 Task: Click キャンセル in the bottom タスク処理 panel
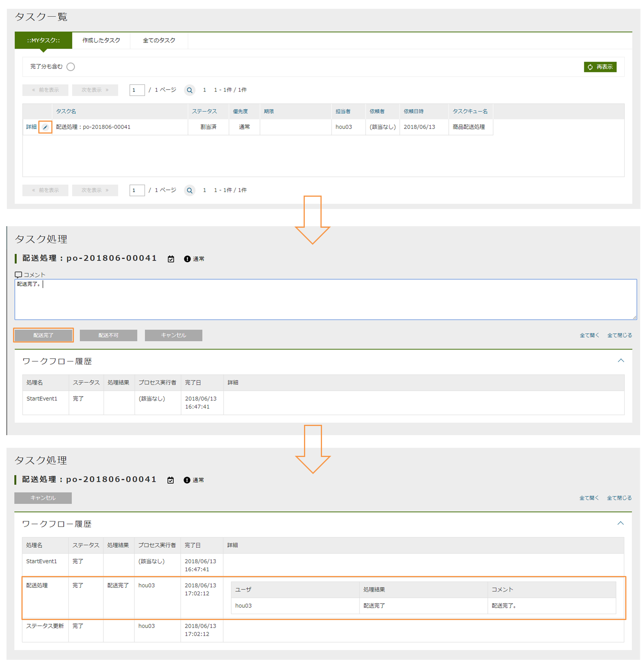pyautogui.click(x=43, y=498)
